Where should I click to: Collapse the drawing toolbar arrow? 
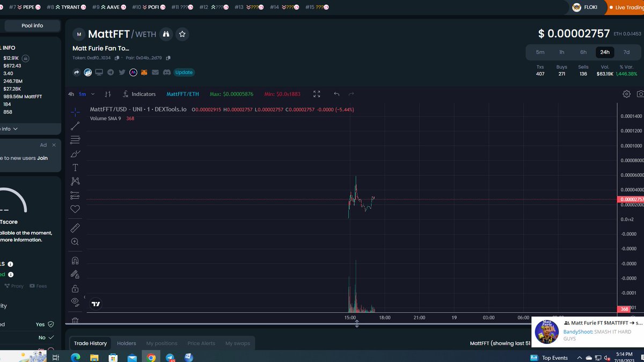pyautogui.click(x=84, y=297)
